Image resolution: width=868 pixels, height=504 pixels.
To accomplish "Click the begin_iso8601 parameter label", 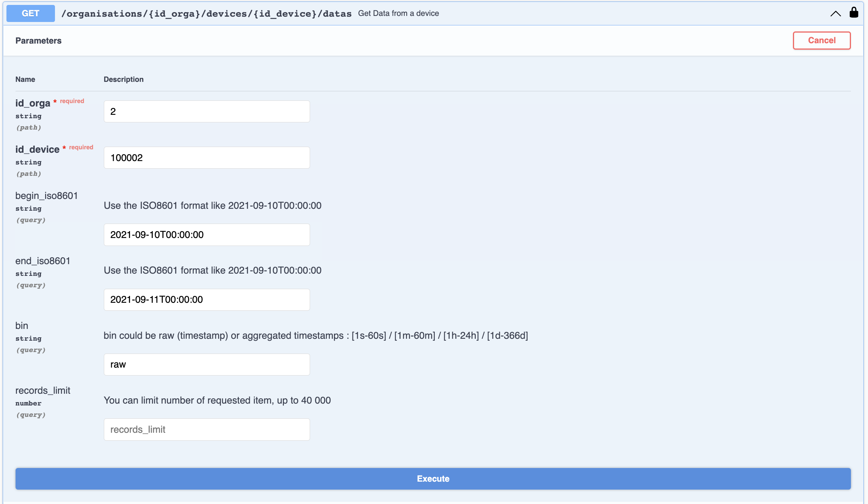I will 46,196.
